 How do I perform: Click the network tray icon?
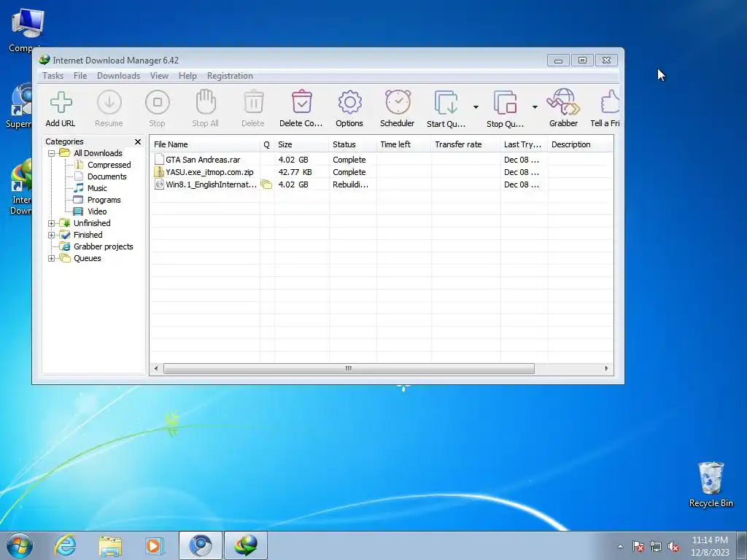(x=656, y=547)
